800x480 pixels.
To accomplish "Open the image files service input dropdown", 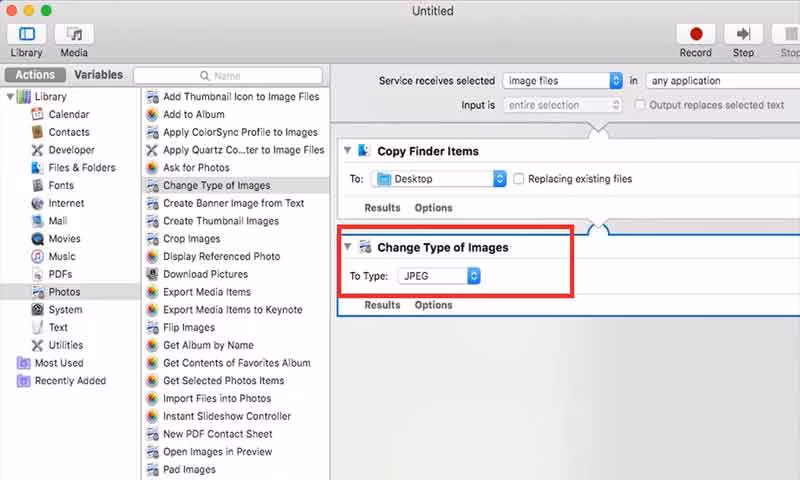I will coord(563,81).
